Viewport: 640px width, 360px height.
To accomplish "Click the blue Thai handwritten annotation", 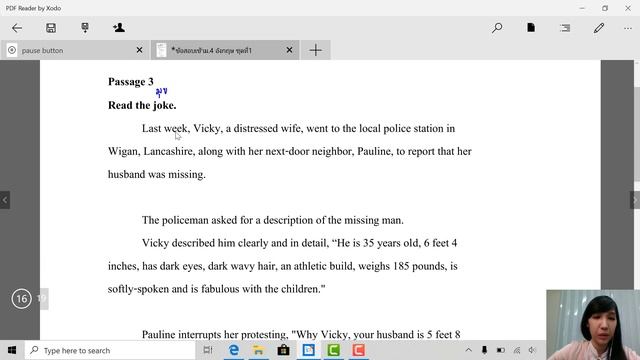I will point(162,92).
